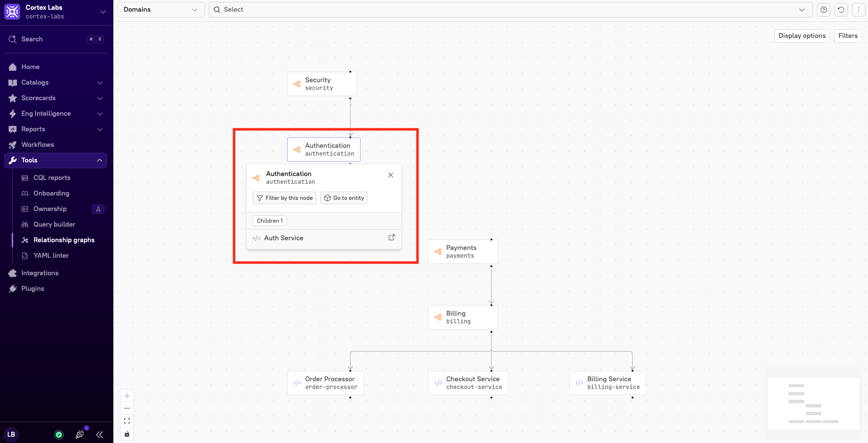Expand the Scorecards menu
This screenshot has height=443, width=868.
click(56, 98)
